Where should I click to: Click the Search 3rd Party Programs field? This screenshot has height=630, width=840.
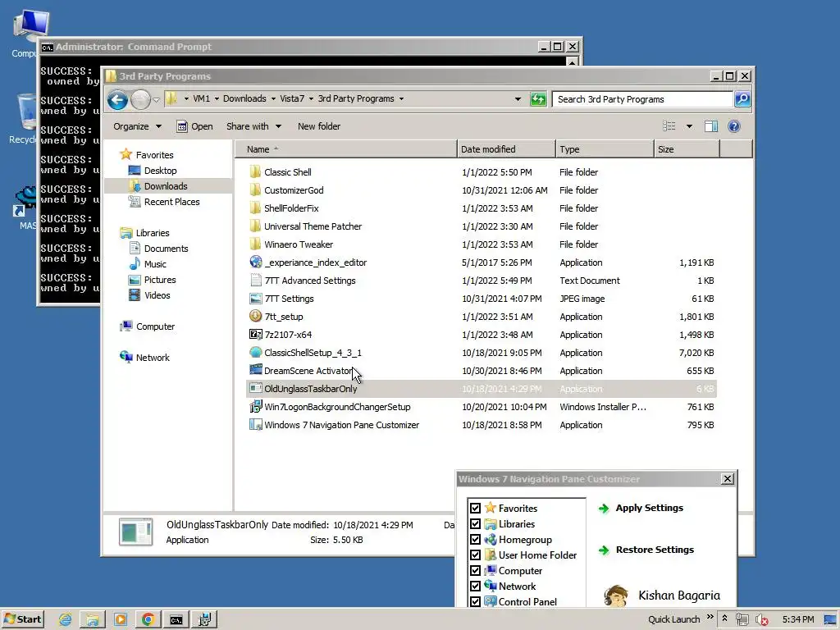[x=641, y=99]
